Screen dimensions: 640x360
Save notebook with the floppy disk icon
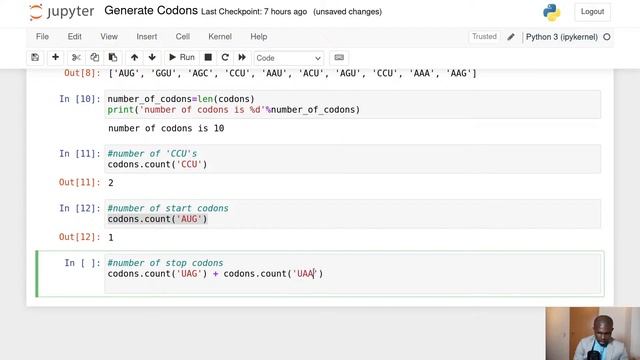pyautogui.click(x=35, y=58)
